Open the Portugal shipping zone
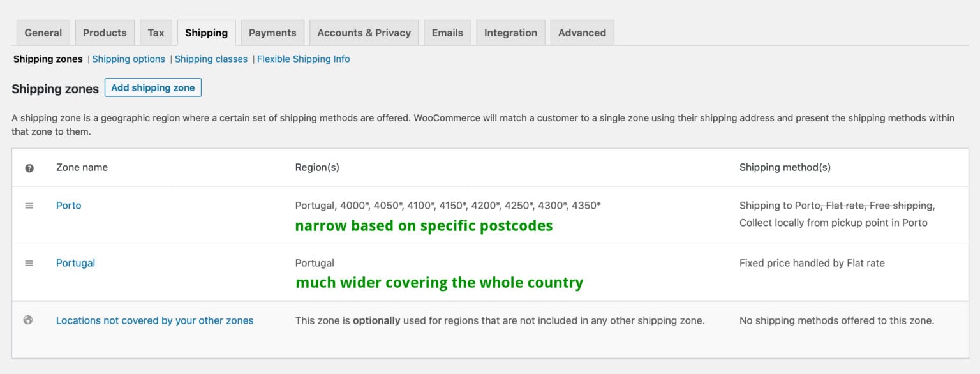980x374 pixels. coord(75,263)
